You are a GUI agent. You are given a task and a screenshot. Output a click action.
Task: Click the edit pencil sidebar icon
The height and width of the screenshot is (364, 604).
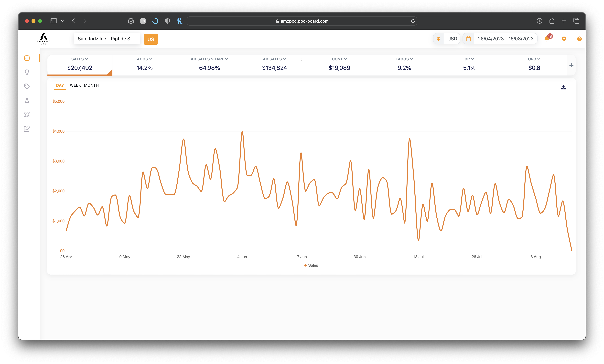point(27,129)
